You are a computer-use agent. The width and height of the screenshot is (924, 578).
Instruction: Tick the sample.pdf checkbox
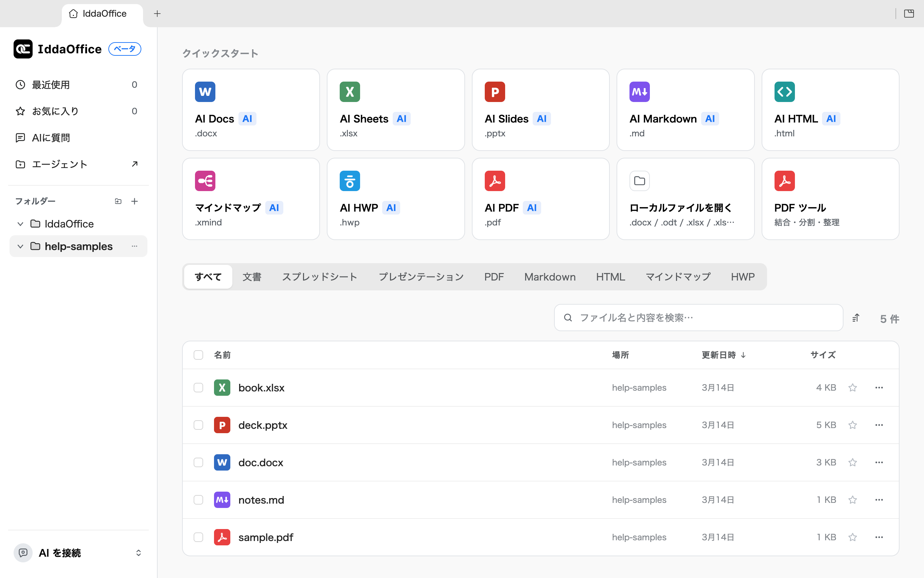click(x=198, y=537)
